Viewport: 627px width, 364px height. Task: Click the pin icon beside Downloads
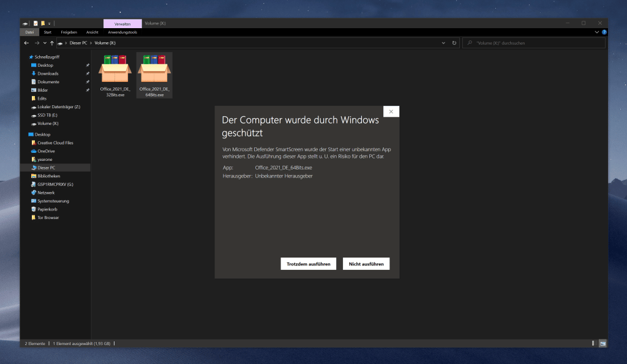point(88,73)
